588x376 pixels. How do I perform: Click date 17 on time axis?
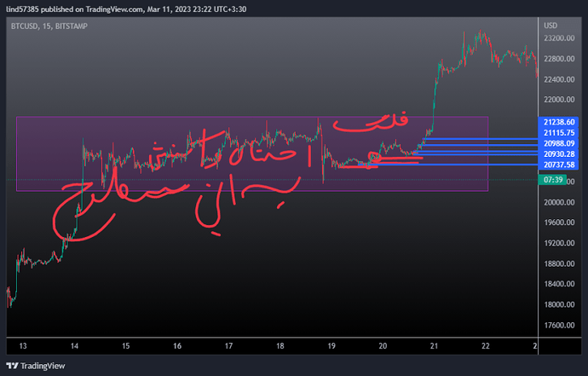click(228, 345)
